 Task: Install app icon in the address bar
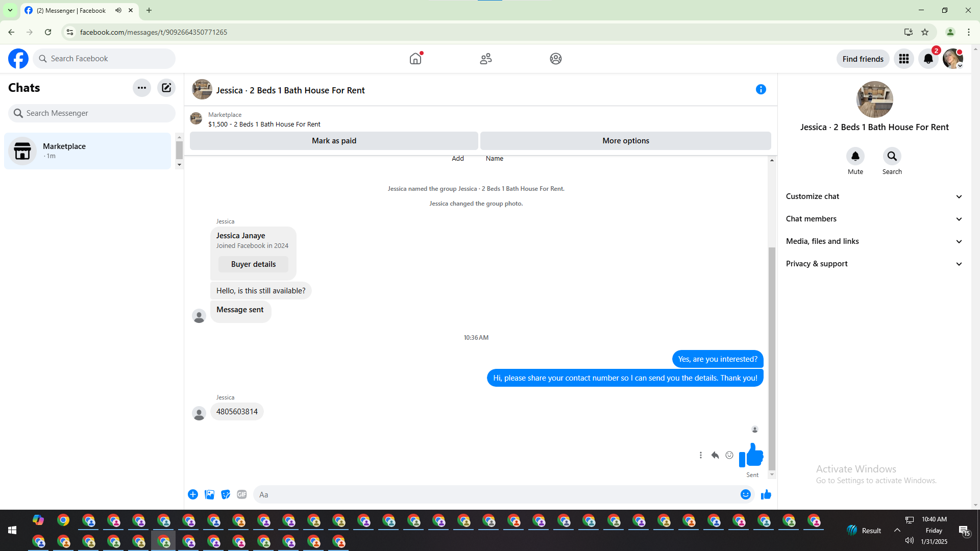pos(909,32)
